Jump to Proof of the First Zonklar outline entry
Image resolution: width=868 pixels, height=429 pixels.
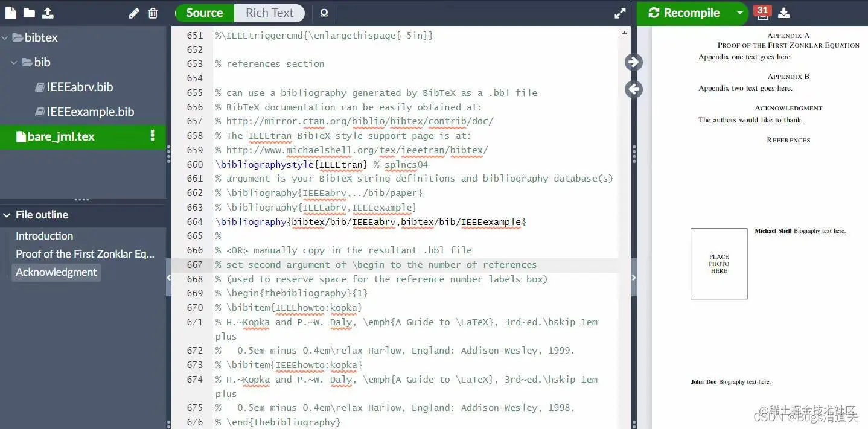click(x=85, y=254)
